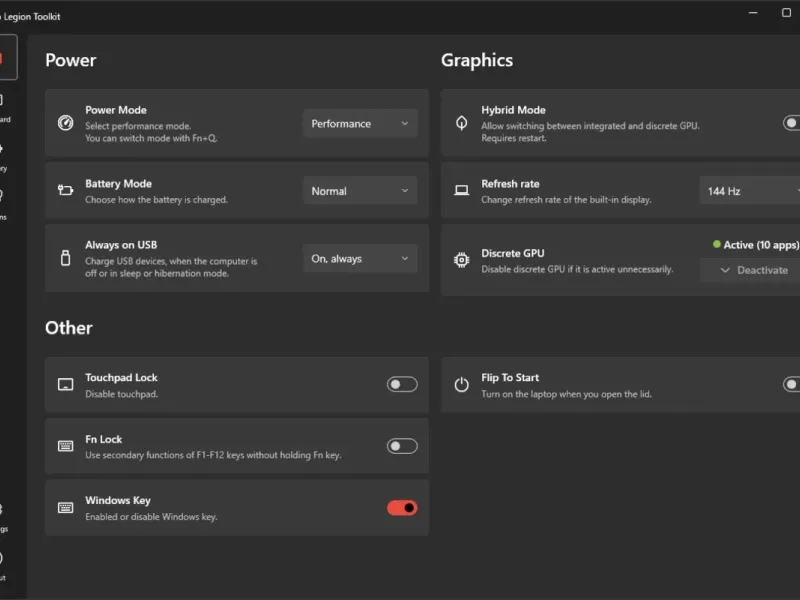Viewport: 800px width, 600px height.
Task: Expand the Battery Mode Normal dropdown
Action: pyautogui.click(x=360, y=191)
